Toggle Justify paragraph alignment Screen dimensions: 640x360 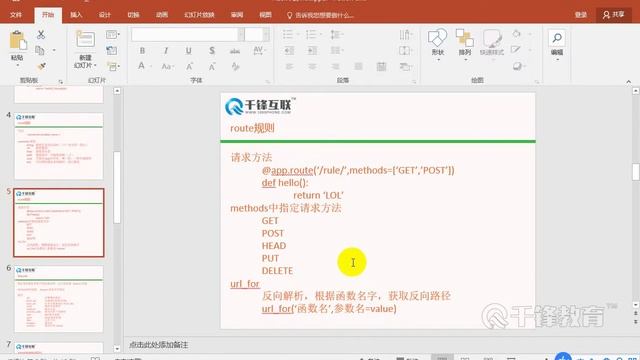(358, 66)
